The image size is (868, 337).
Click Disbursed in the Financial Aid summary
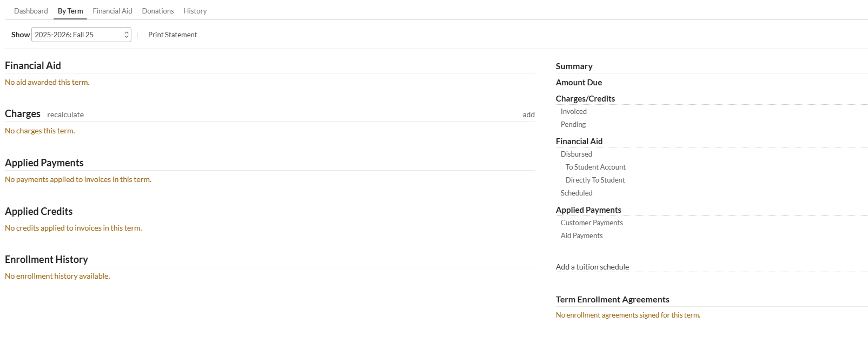coord(577,154)
